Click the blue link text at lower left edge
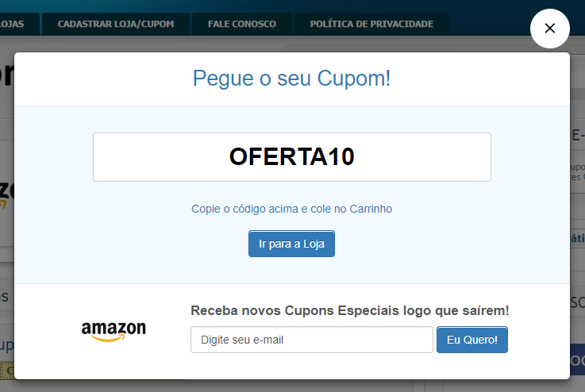This screenshot has height=392, width=585. pyautogui.click(x=7, y=345)
